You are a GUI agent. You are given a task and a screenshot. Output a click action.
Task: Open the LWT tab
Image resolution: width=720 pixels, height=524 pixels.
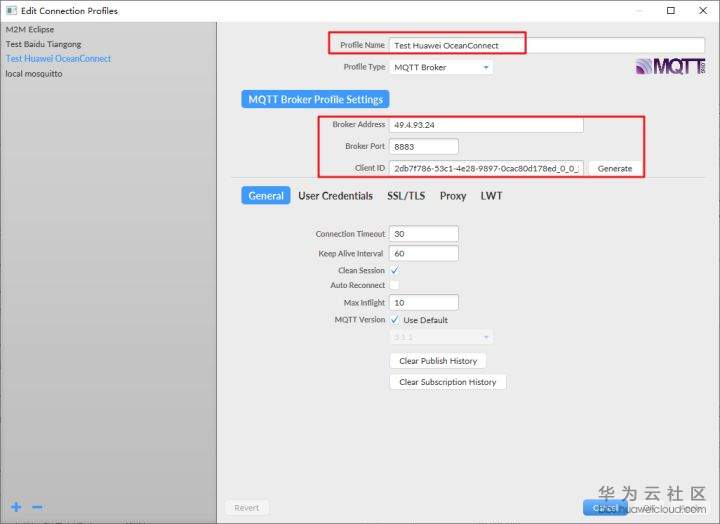(491, 196)
